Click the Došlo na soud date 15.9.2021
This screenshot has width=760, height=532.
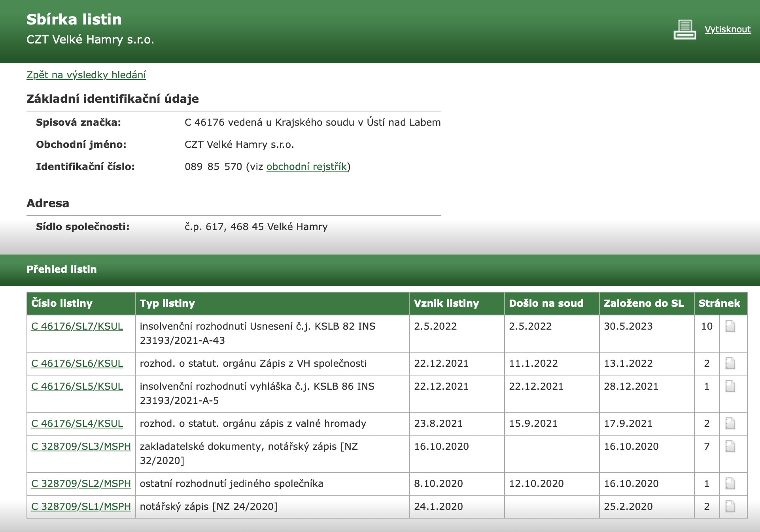click(533, 424)
